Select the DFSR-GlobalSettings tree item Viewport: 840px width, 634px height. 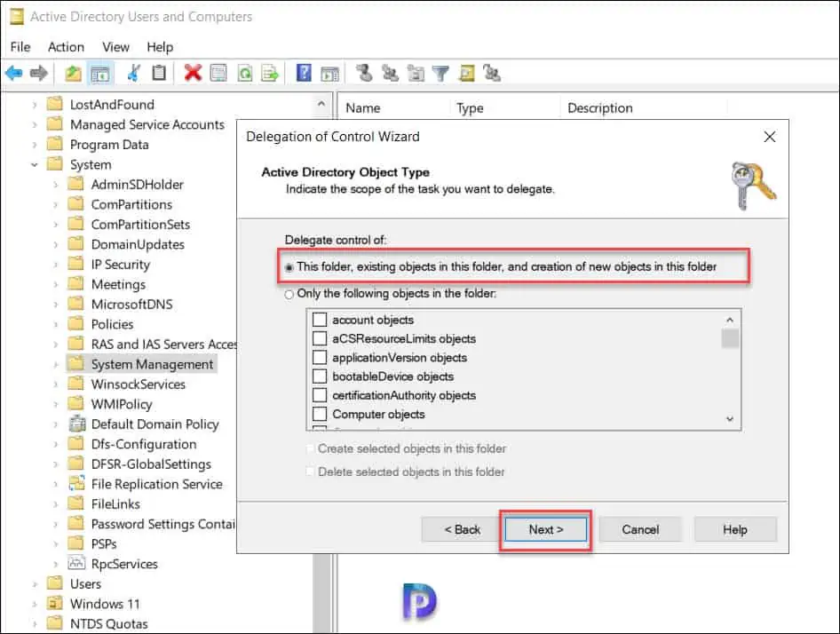pos(151,464)
